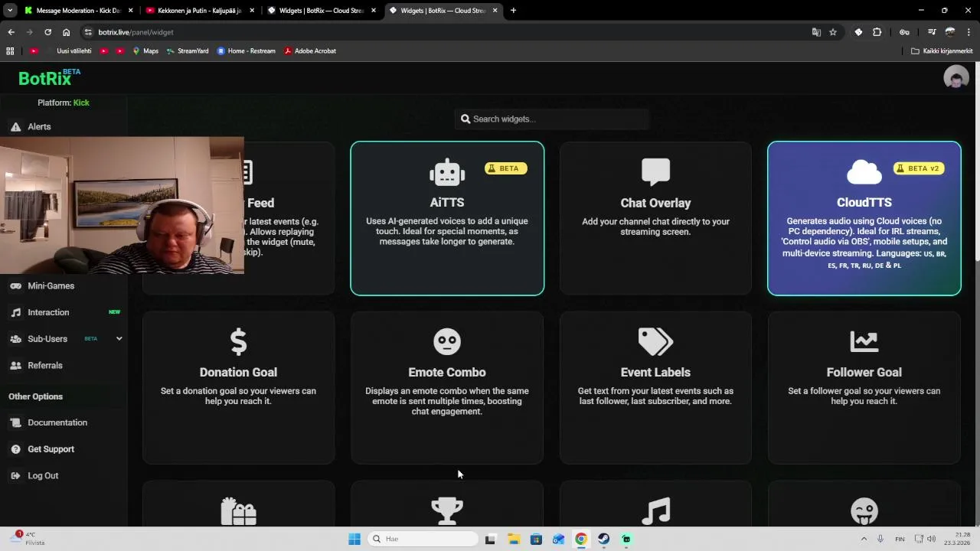Open the Emote Combo face icon

pyautogui.click(x=447, y=341)
